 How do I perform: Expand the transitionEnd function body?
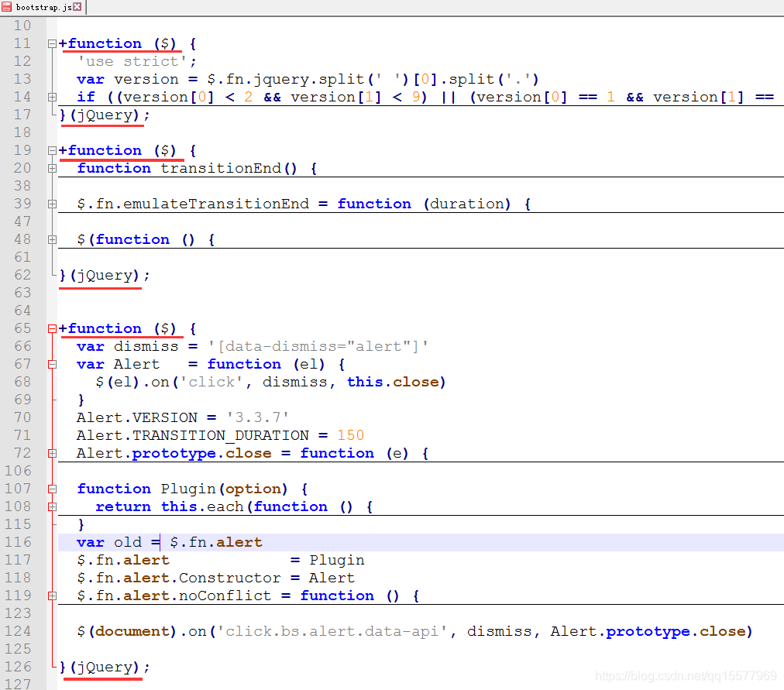click(50, 168)
